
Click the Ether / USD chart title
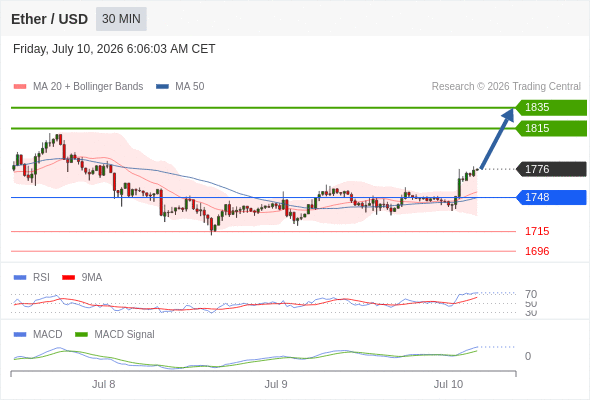click(x=50, y=19)
